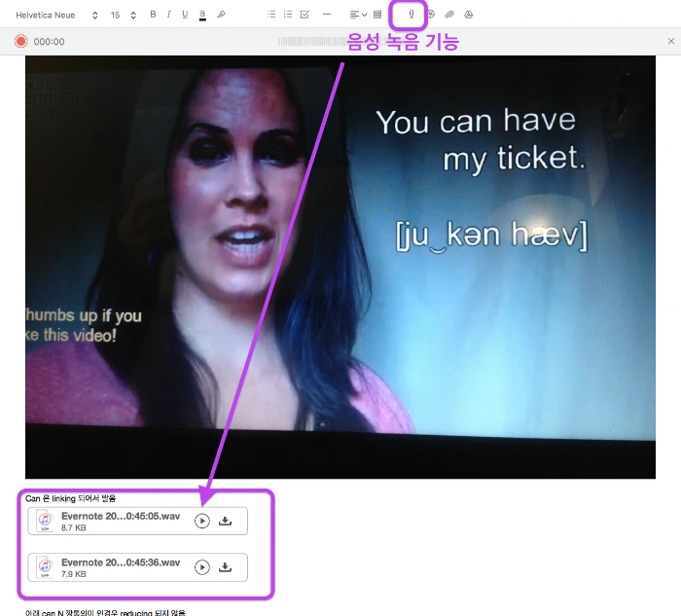Click the music file icon of 0:45:05.wav

click(x=45, y=521)
